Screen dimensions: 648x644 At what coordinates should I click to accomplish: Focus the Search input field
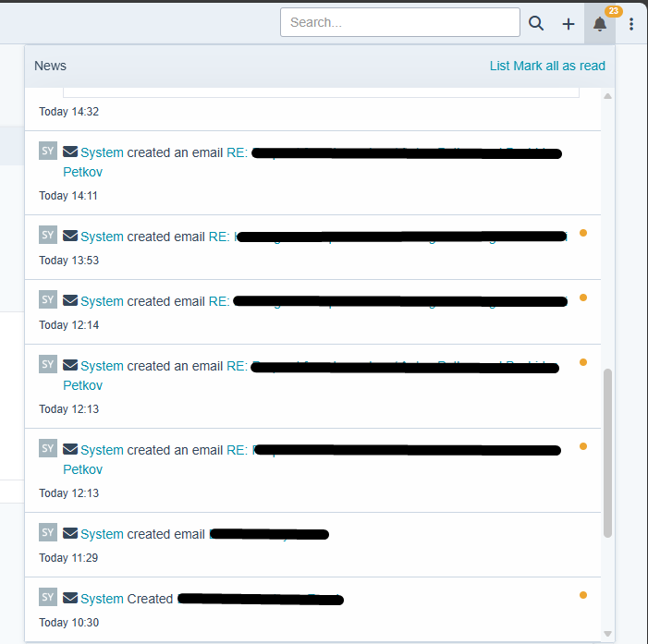pyautogui.click(x=399, y=22)
